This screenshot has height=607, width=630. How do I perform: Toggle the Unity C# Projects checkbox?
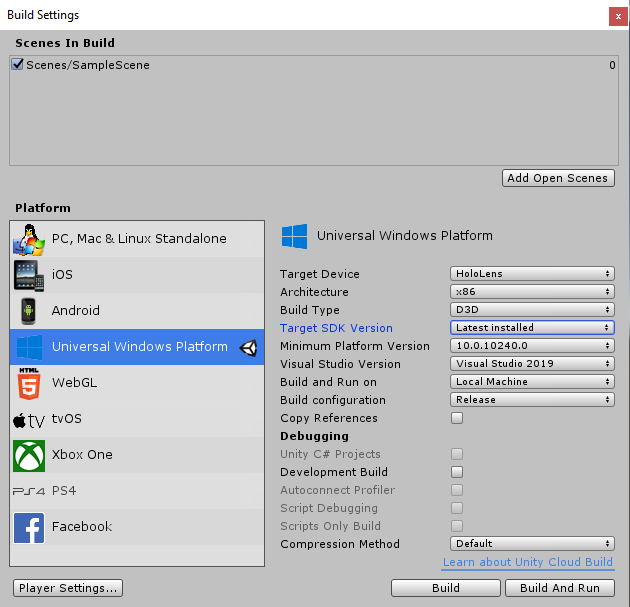tap(457, 454)
